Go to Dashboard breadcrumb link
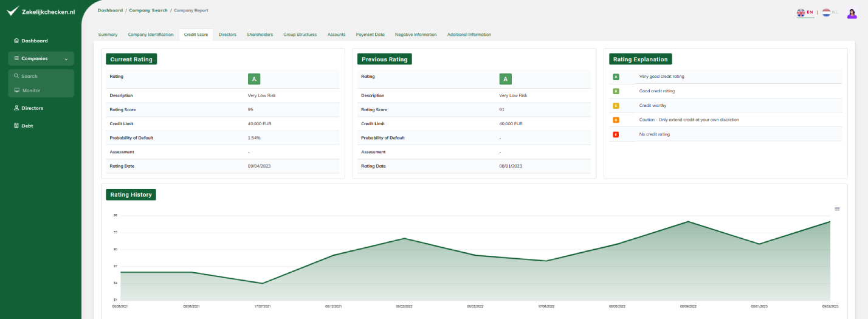 tap(110, 11)
